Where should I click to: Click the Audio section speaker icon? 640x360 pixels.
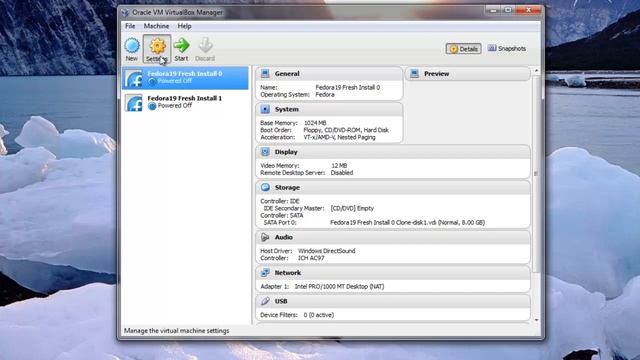(265, 237)
